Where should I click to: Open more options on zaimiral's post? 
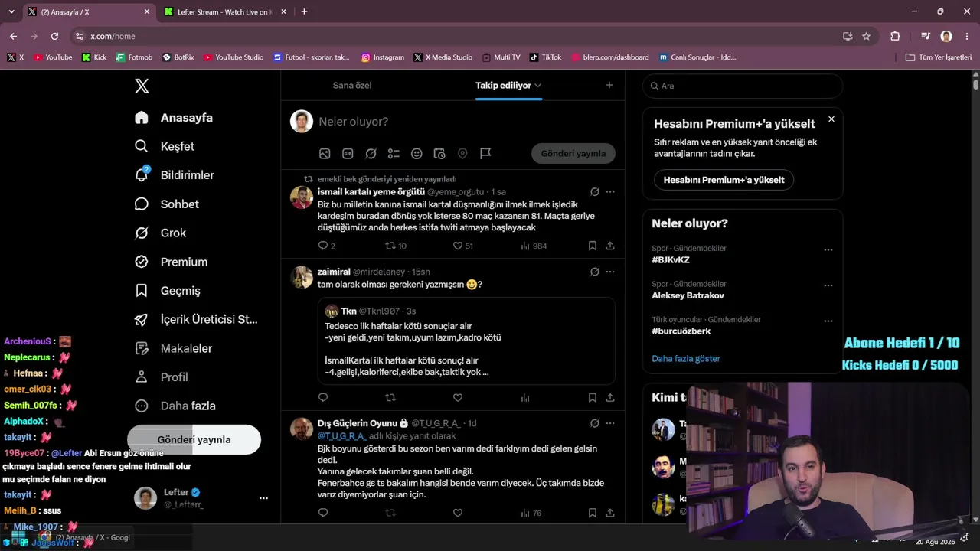coord(610,272)
